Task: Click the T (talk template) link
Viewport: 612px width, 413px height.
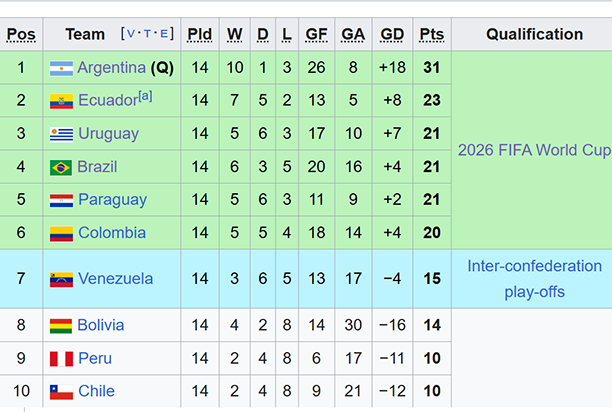Action: pos(147,34)
